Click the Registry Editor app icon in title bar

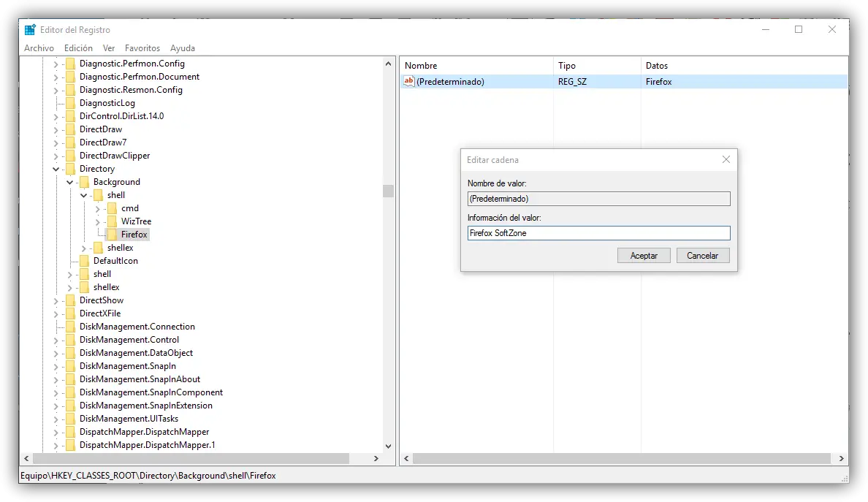click(30, 30)
